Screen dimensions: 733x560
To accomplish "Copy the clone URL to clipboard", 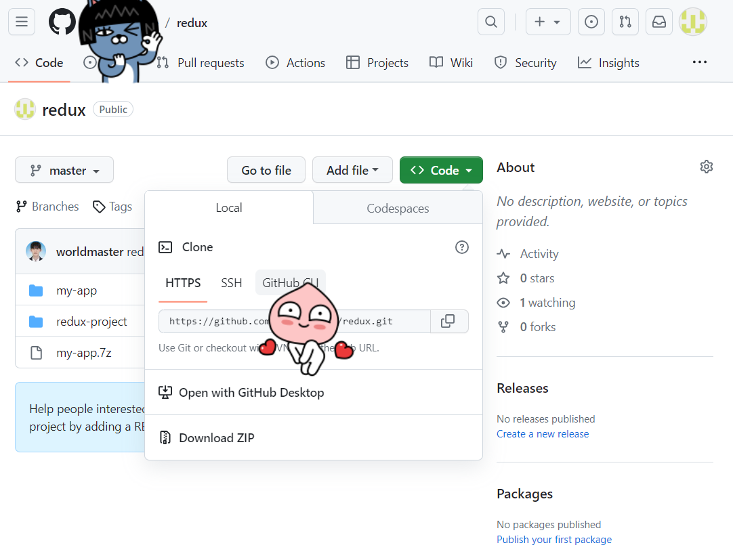I will [x=448, y=321].
